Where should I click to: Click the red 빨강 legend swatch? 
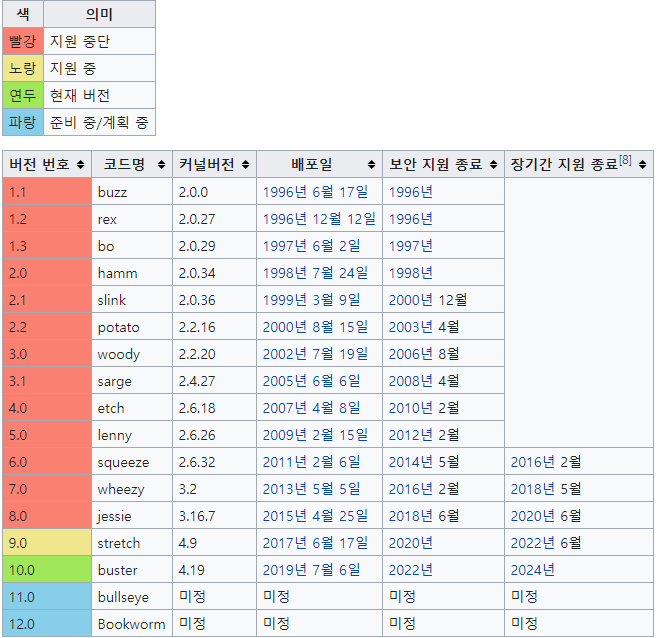(23, 41)
